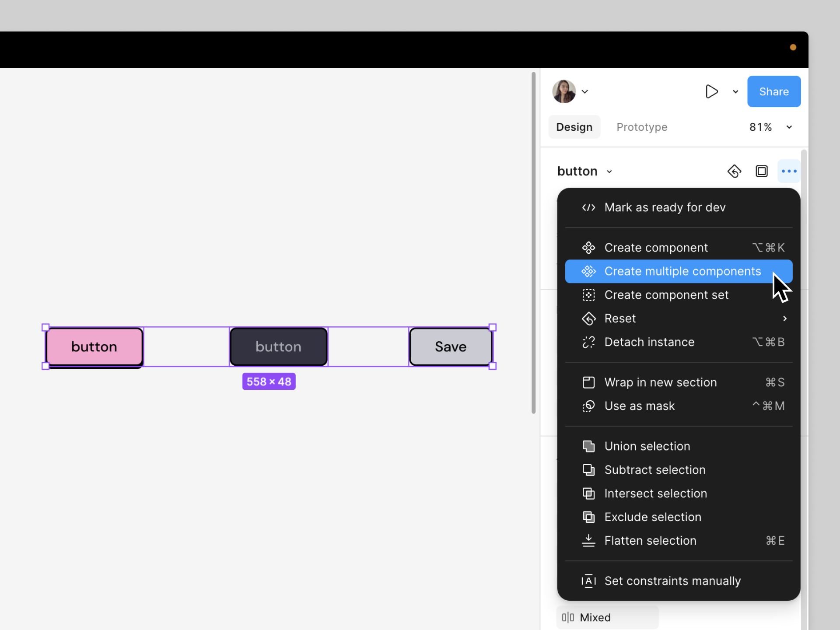The width and height of the screenshot is (840, 630).
Task: Click the three-dot more actions icon
Action: coord(789,171)
